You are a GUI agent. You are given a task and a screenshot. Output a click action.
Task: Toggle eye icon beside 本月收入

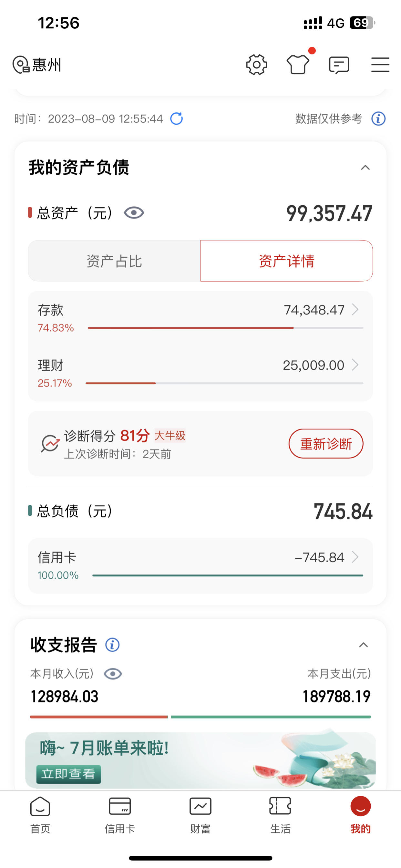(113, 674)
